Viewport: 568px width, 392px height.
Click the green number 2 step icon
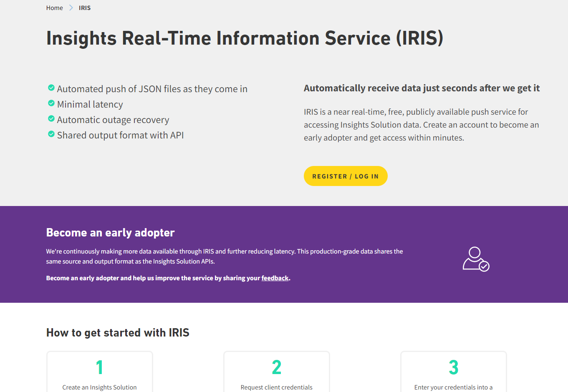276,367
